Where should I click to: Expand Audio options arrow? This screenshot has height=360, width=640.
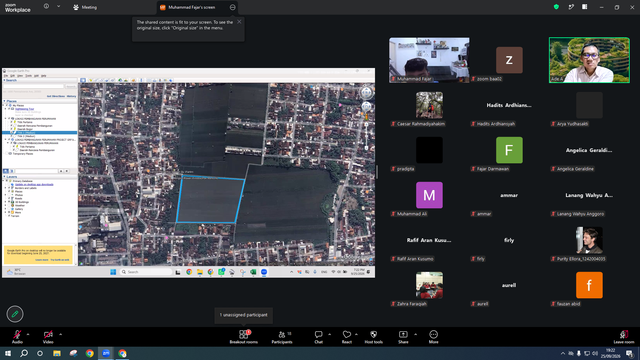coord(28,334)
